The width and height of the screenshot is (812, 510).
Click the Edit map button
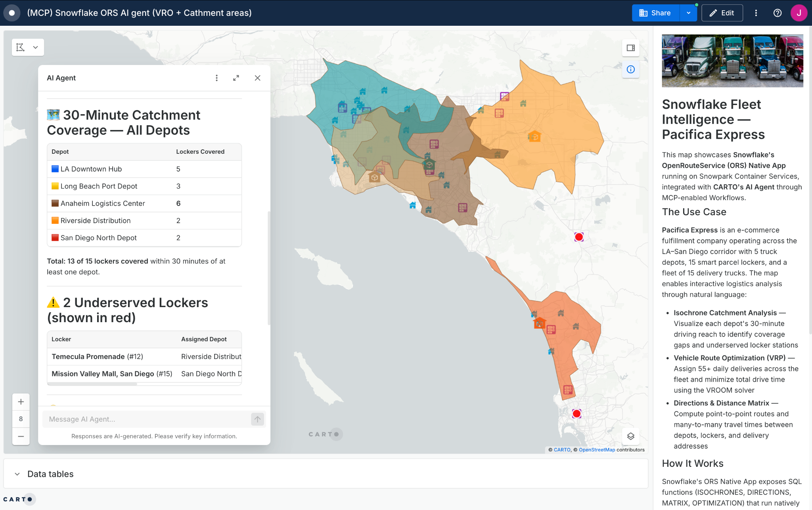coord(722,13)
